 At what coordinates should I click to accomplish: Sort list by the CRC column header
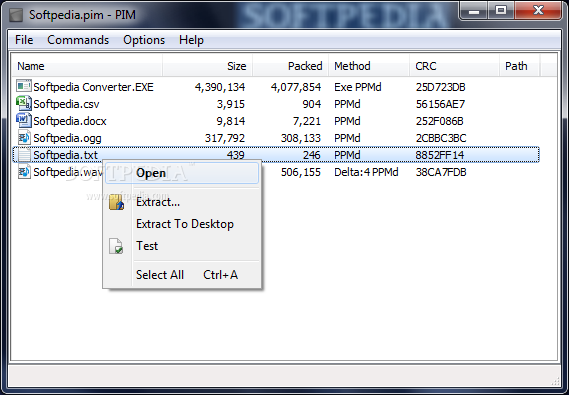pos(455,66)
